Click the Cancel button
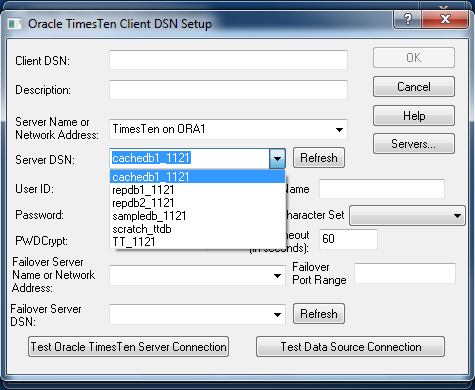Viewport: 475px width, 390px height. pos(414,87)
